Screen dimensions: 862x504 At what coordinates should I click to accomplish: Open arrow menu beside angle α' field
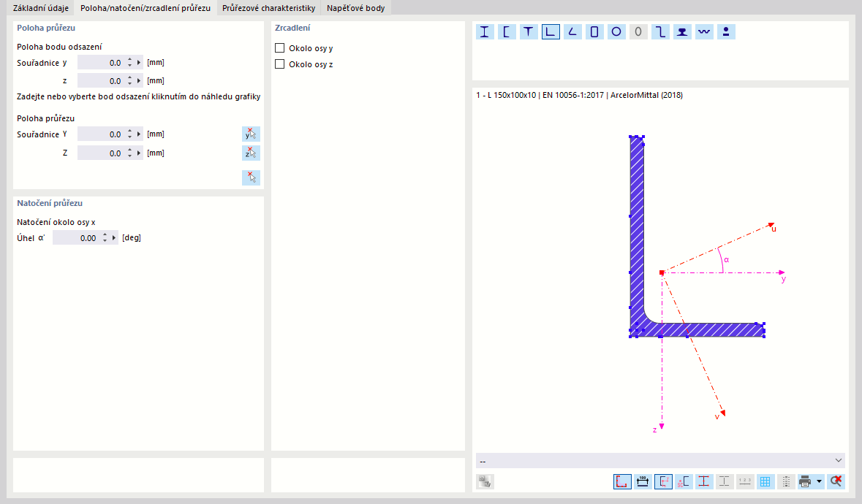tap(114, 237)
